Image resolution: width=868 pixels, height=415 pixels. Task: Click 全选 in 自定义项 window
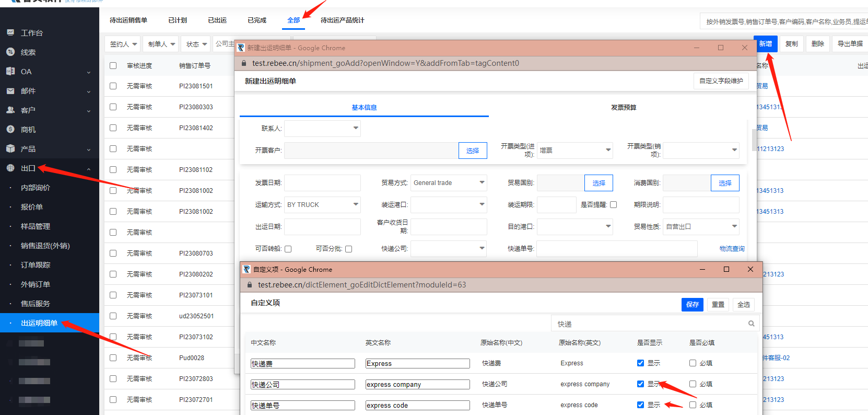click(x=744, y=304)
